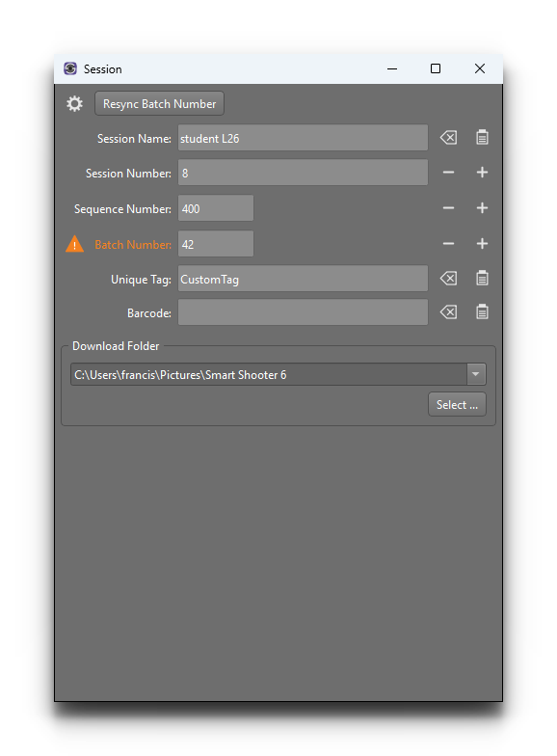The width and height of the screenshot is (557, 756).
Task: Decrease the Batch Number
Action: tap(449, 244)
